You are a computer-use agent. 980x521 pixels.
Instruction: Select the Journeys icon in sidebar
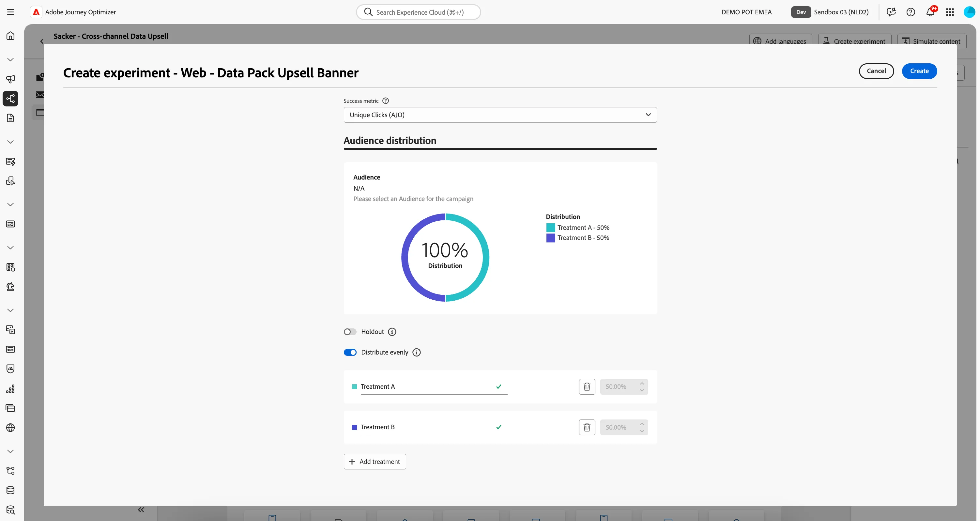(x=10, y=99)
